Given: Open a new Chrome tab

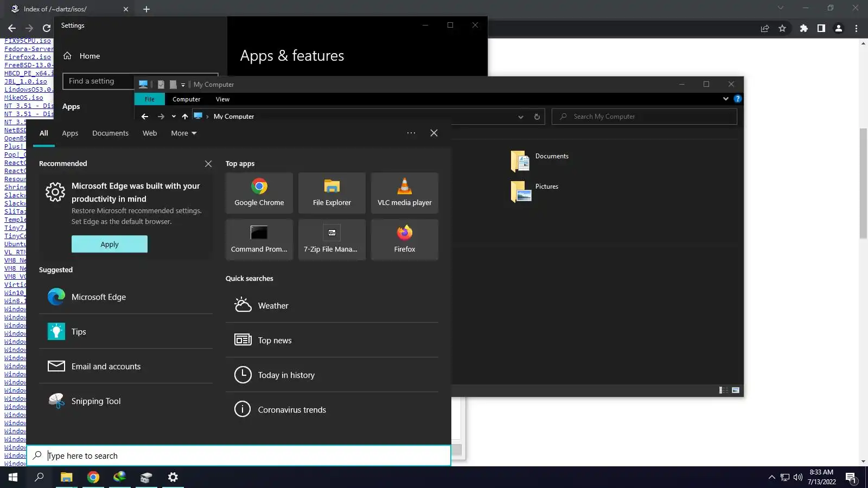Looking at the screenshot, I should 146,9.
